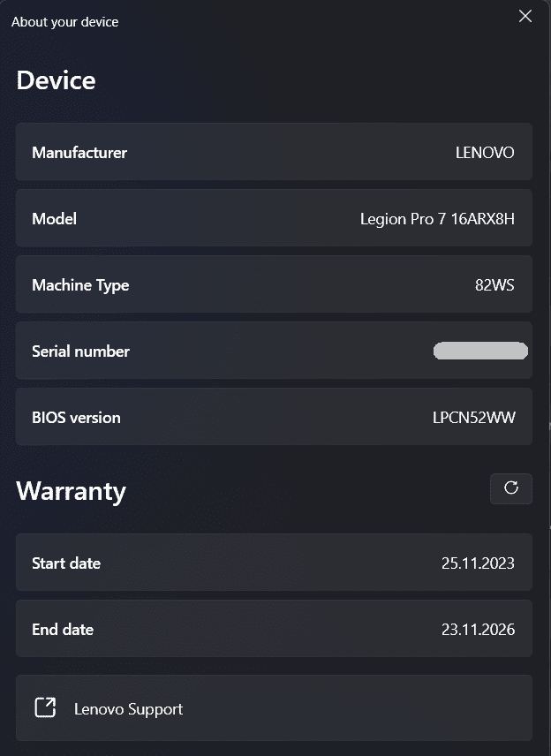Refresh the warranty information
Image resolution: width=551 pixels, height=756 pixels.
point(510,488)
